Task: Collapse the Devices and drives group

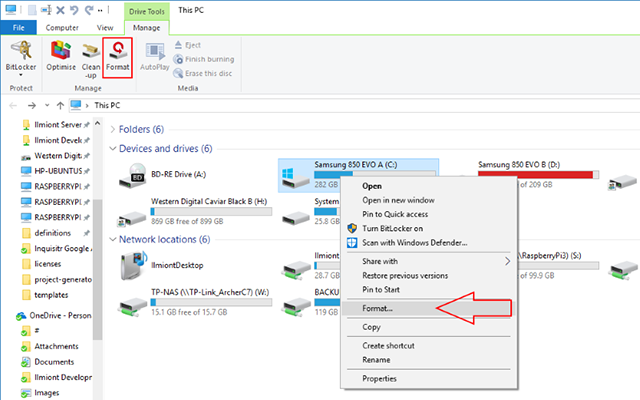Action: tap(113, 149)
